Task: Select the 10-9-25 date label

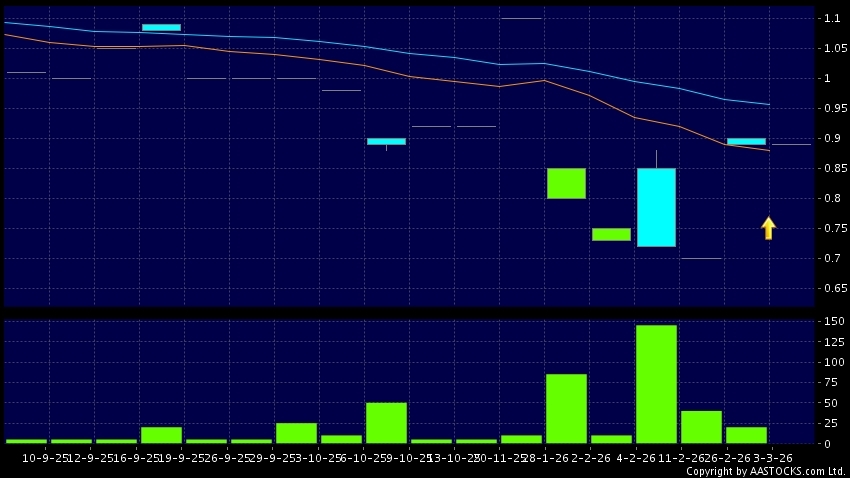Action: click(x=27, y=457)
